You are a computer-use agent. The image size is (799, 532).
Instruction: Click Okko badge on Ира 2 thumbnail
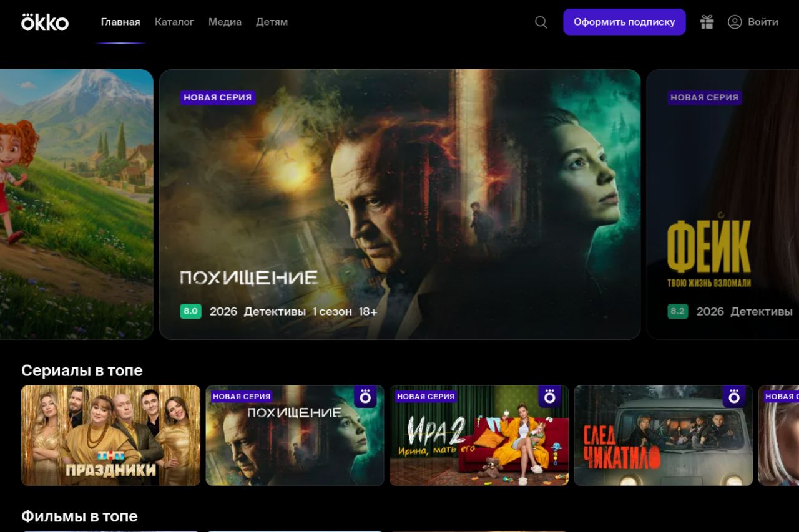point(549,397)
